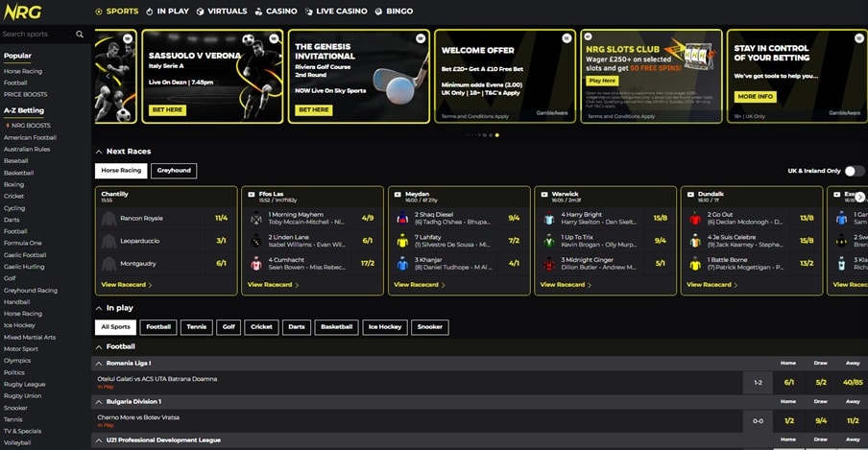The image size is (868, 450).
Task: Select the Football in-play filter
Action: point(158,327)
